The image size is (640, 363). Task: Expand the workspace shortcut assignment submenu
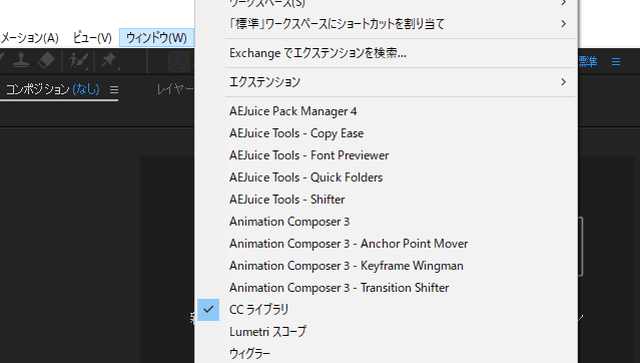[563, 24]
